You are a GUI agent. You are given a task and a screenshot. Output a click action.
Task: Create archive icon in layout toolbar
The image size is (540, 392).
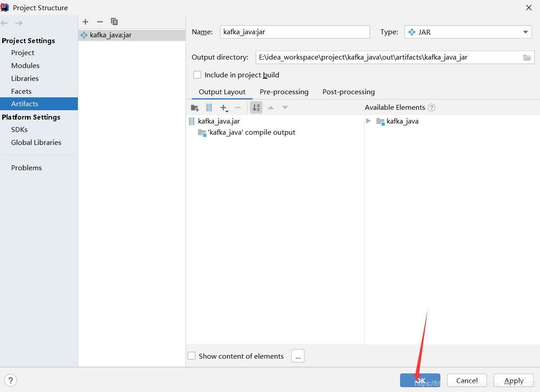(x=209, y=108)
